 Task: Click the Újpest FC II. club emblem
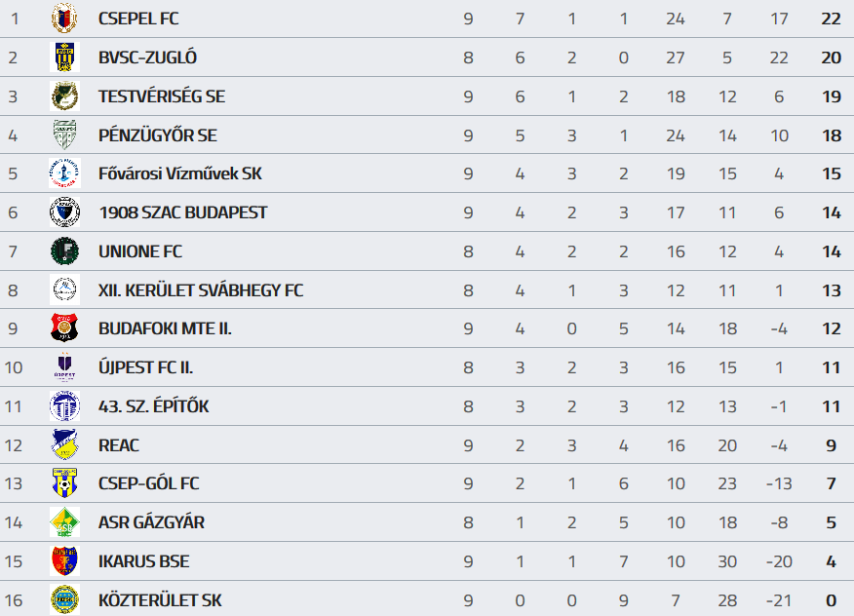[x=64, y=367]
